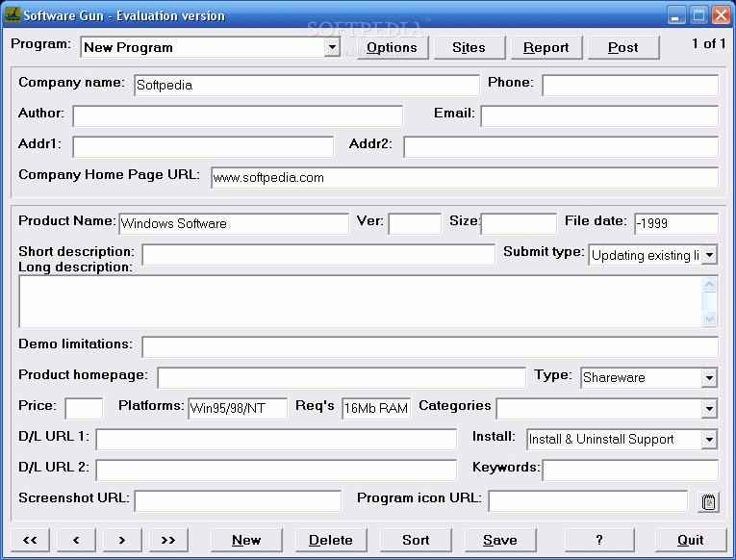Click the File date field
The width and height of the screenshot is (736, 560).
coord(676,223)
